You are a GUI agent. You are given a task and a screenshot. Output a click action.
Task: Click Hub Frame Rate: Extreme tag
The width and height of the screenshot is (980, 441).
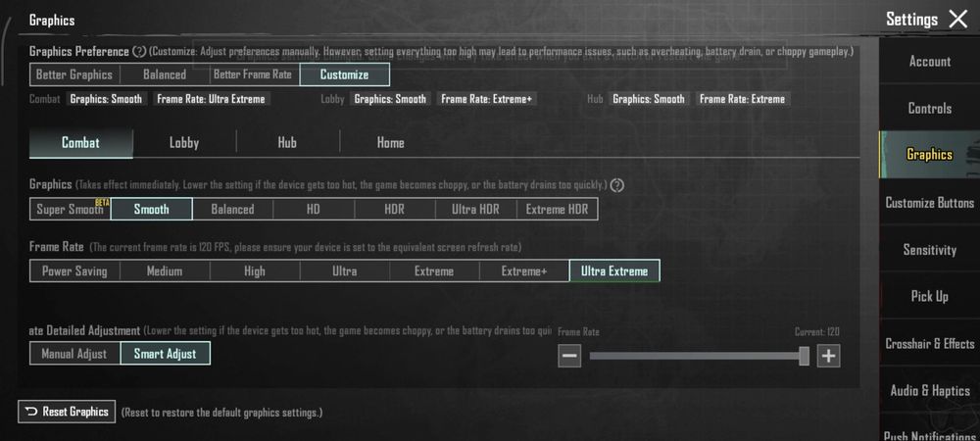coord(742,99)
